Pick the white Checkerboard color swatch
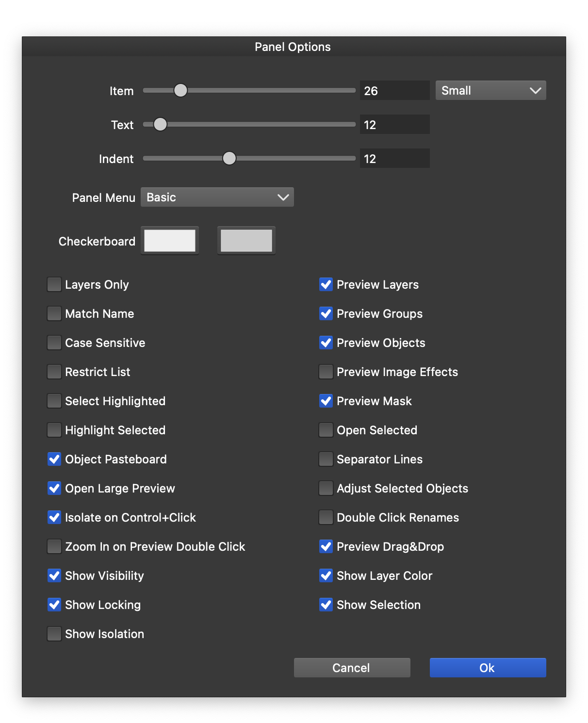Screen dimensions: 588x723 [x=170, y=241]
